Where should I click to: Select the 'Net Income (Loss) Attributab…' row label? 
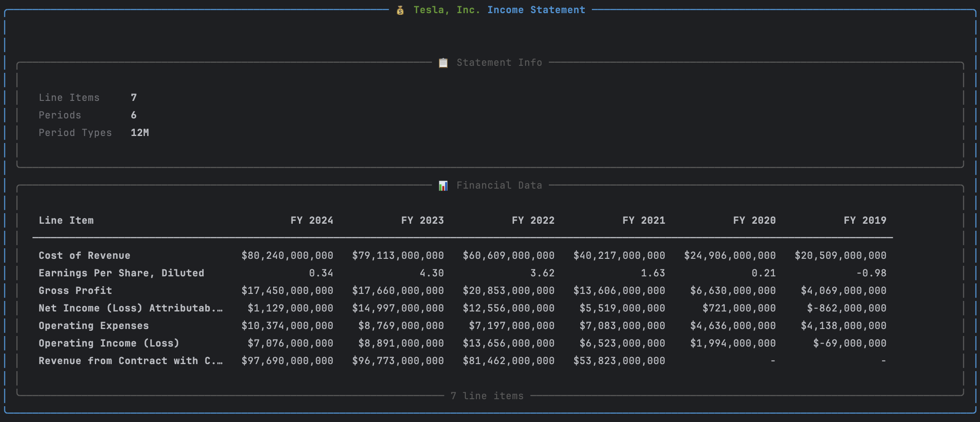pos(130,308)
